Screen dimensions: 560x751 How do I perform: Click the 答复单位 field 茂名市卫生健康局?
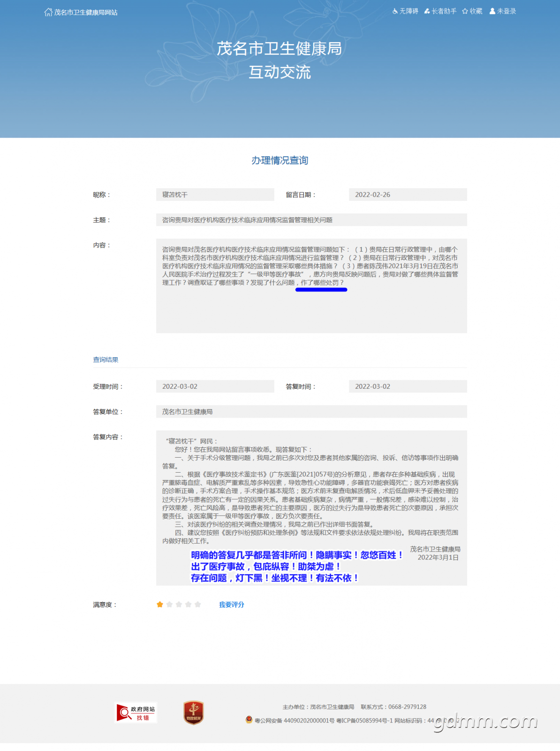[311, 412]
